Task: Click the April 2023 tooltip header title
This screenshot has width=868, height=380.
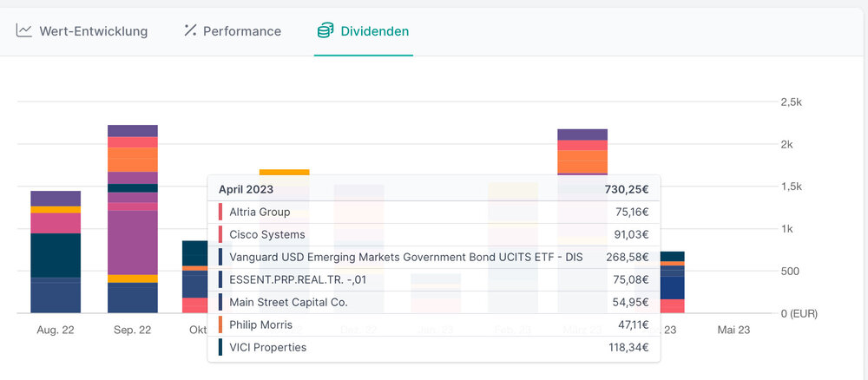Action: [x=246, y=189]
